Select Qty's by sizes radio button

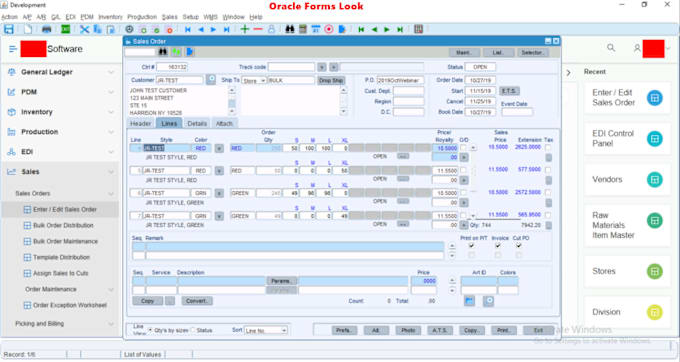[150, 330]
